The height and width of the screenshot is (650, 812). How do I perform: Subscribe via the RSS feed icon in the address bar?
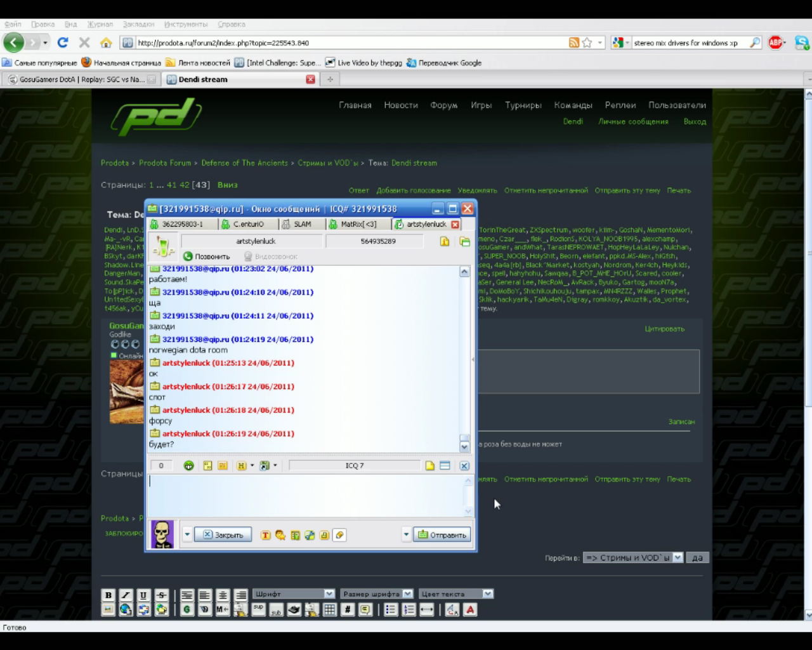574,43
